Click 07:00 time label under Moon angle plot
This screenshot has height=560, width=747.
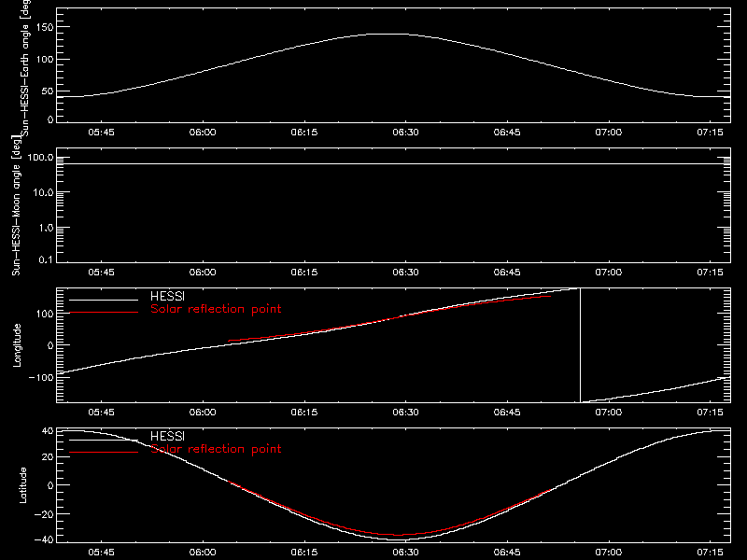click(x=609, y=272)
